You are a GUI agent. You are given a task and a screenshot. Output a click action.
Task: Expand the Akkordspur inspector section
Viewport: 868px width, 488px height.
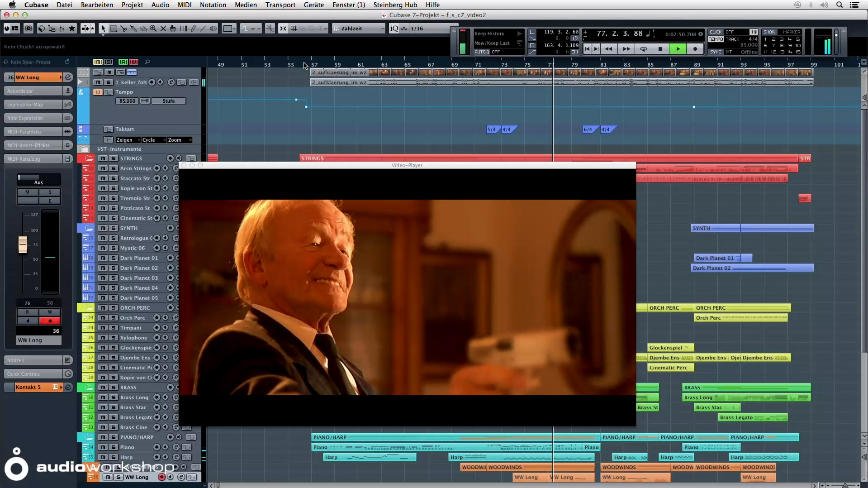coord(33,91)
